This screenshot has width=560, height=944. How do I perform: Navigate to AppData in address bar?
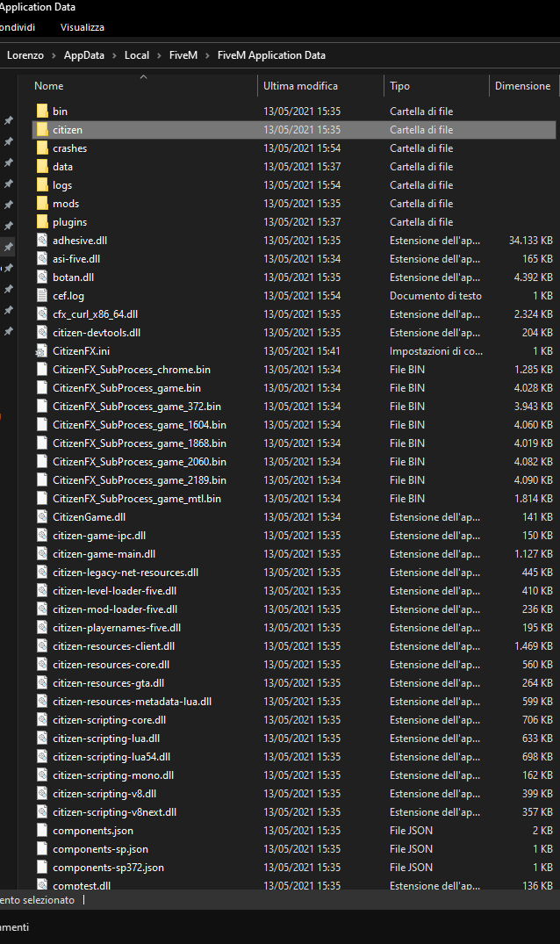coord(83,54)
